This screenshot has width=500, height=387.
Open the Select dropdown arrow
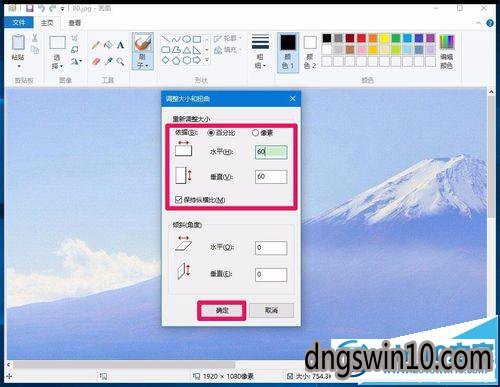61,66
